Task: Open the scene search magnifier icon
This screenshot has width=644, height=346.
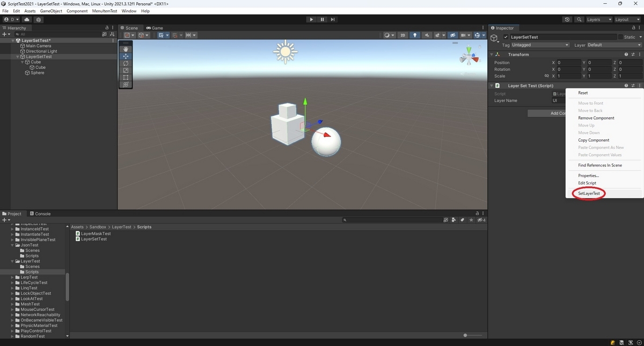Action: coord(580,19)
